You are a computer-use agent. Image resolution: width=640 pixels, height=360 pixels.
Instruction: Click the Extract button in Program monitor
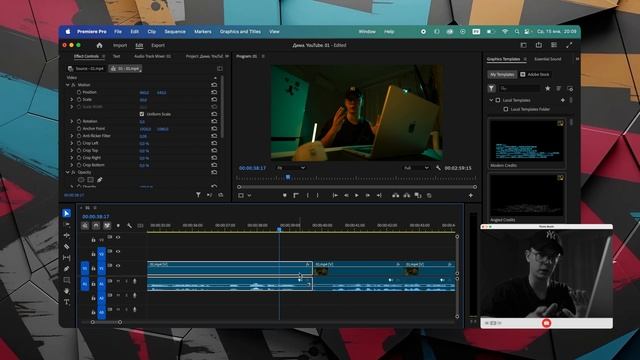[x=407, y=196]
